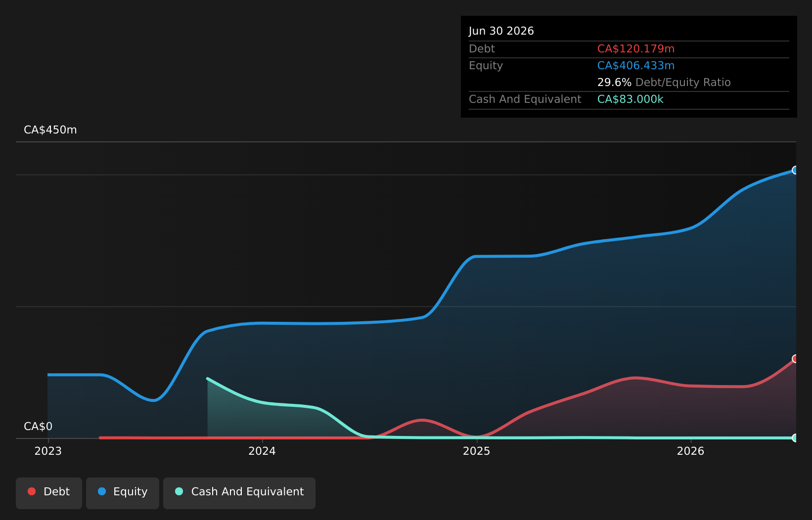Image resolution: width=812 pixels, height=520 pixels.
Task: Click the CA$83.000k cash value
Action: (x=631, y=99)
